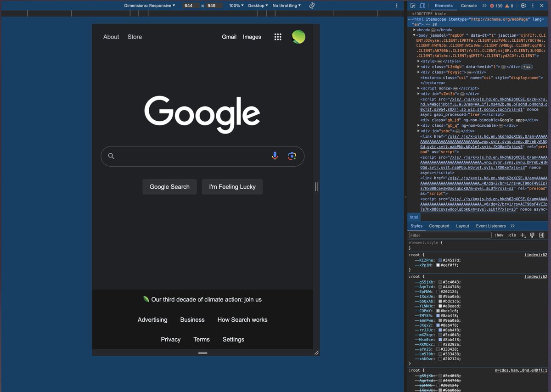Open the Google account avatar
This screenshot has width=551, height=392.
[x=298, y=37]
